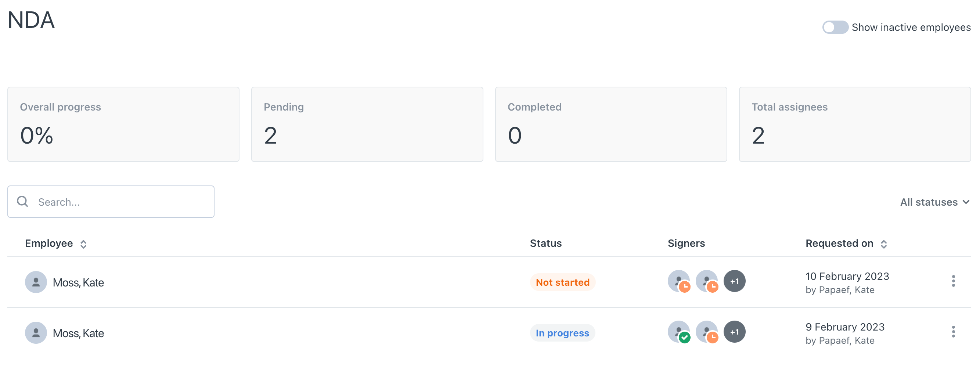Open actions menu for 10 February request
This screenshot has height=368, width=980.
[953, 281]
